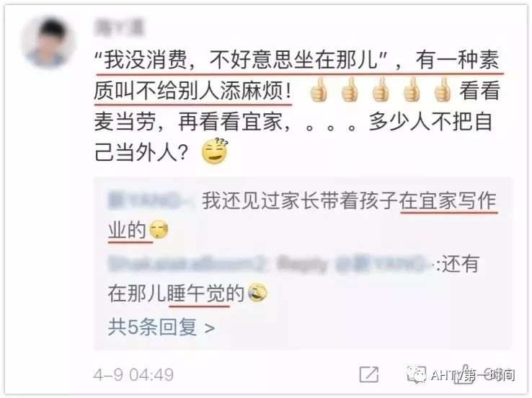
Task: Open the blurred username above the comment
Action: [119, 28]
